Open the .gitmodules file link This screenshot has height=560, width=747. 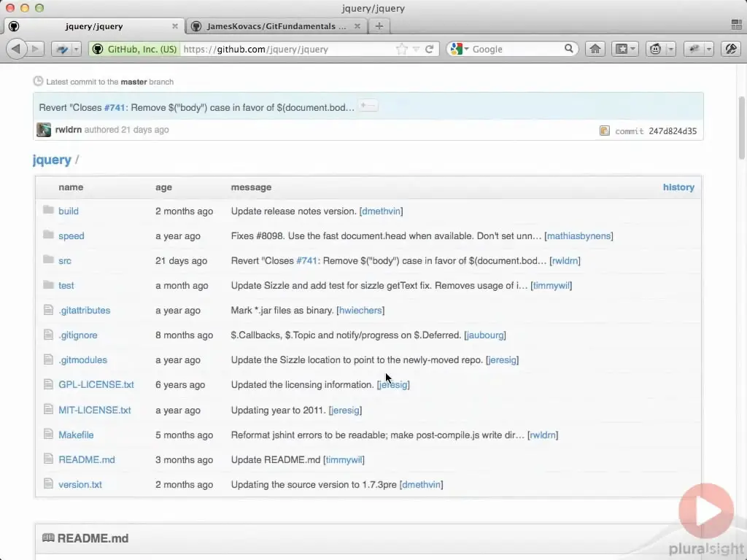(82, 359)
